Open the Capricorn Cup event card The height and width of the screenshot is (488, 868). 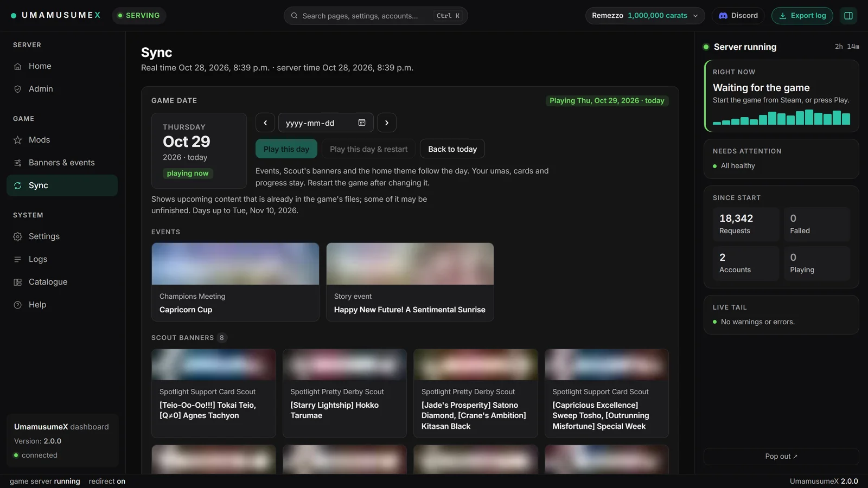coord(235,282)
